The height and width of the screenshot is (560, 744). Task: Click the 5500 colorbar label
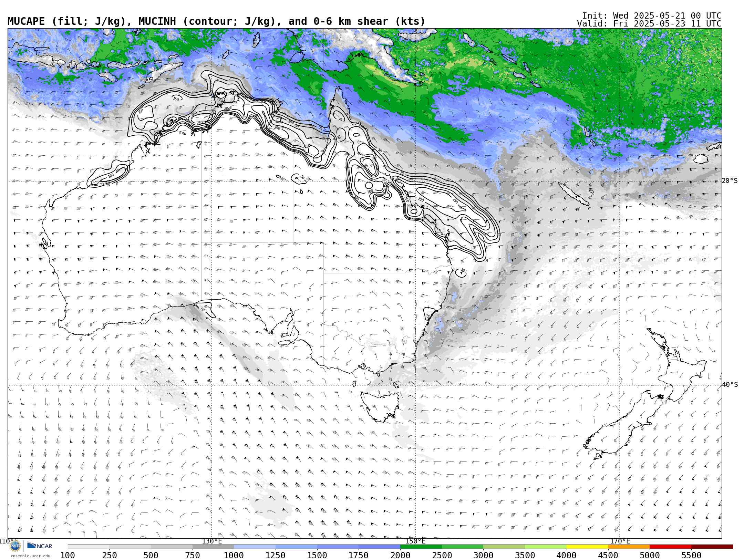[691, 555]
